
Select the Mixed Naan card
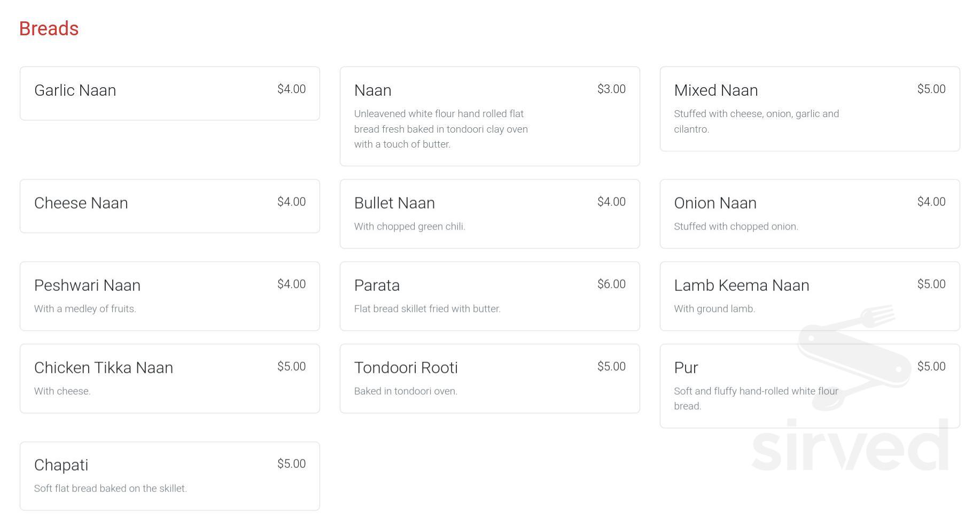tap(808, 109)
